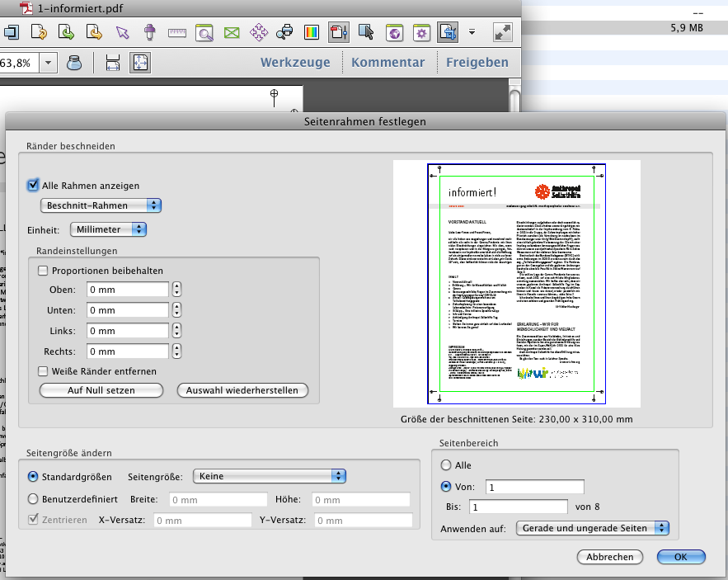Click the Bis page number field
This screenshot has height=580, width=728.
(x=519, y=507)
